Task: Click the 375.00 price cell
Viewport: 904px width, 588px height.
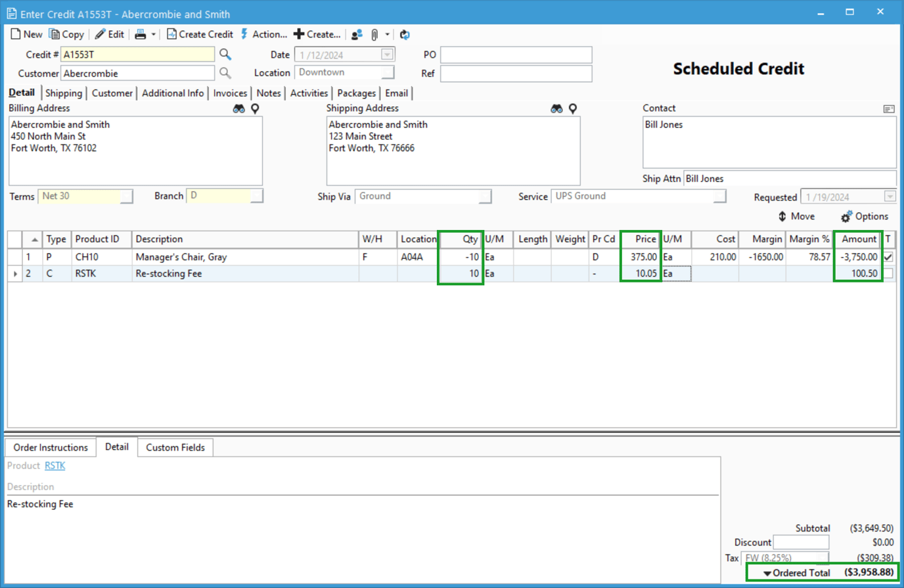Action: pyautogui.click(x=640, y=257)
